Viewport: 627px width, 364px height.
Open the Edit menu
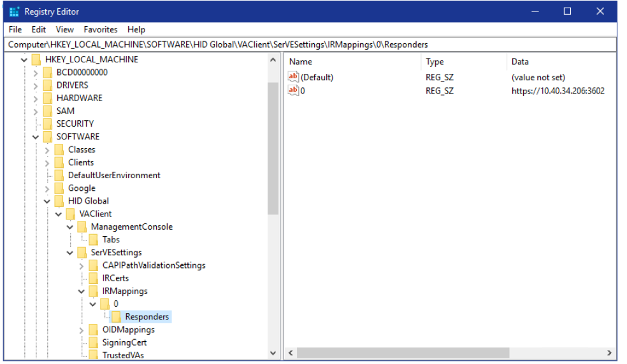point(39,29)
